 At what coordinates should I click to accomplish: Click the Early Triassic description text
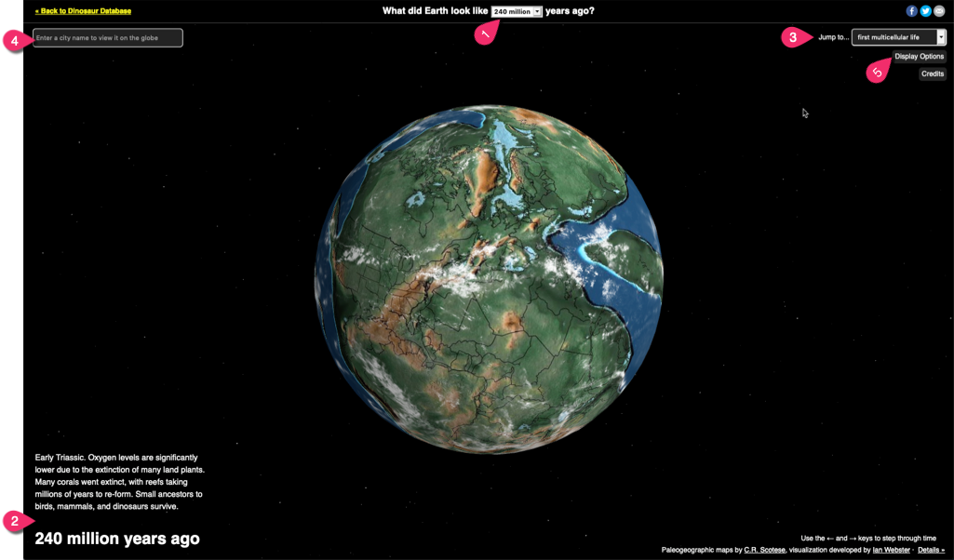click(x=119, y=482)
